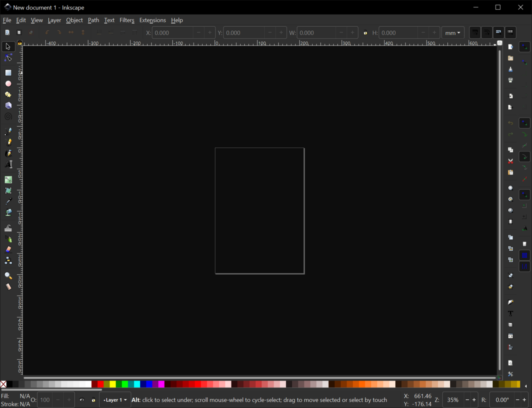Image resolution: width=532 pixels, height=408 pixels.
Task: Pick the Ellipse circle tool
Action: pos(8,84)
